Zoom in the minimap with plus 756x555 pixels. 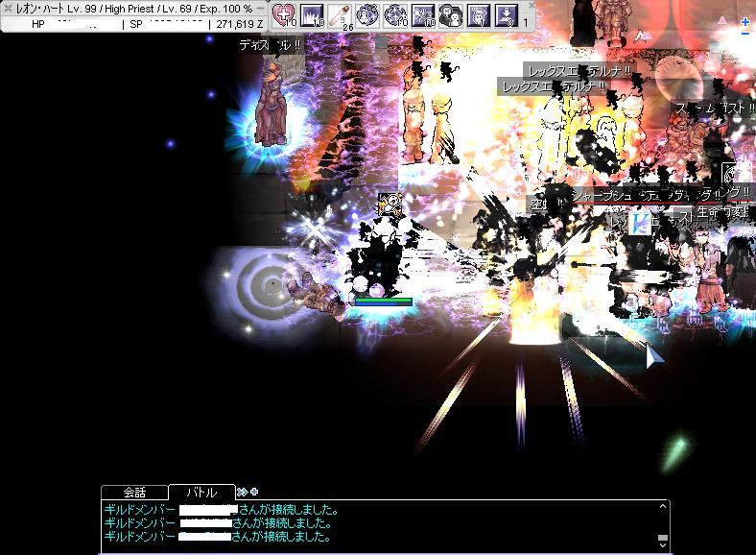tap(745, 22)
